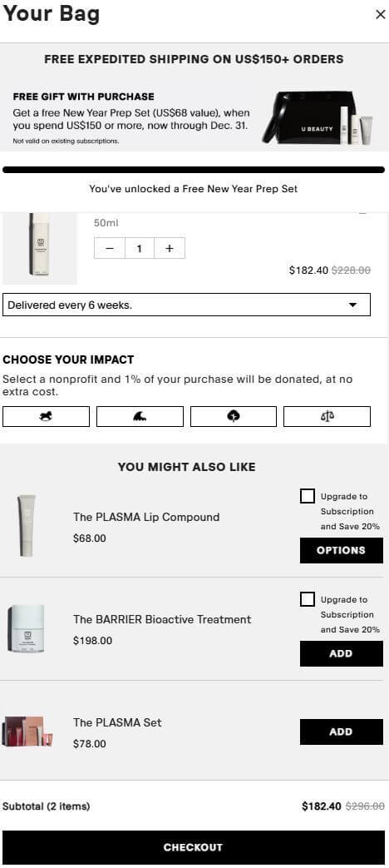
Task: Add The BARRIER Bioactive Treatment to bag
Action: 342,653
